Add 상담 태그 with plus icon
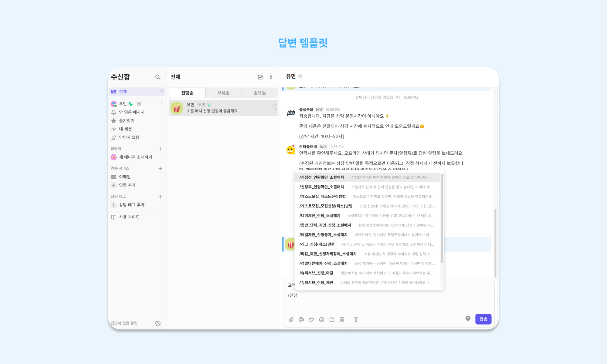Image resolution: width=607 pixels, height=364 pixels. pos(160,197)
